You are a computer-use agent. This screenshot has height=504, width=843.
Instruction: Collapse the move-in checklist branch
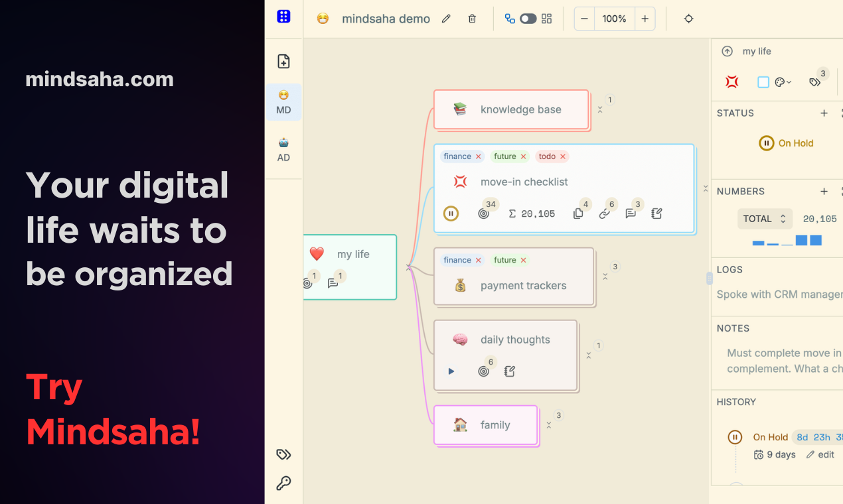[x=706, y=188]
